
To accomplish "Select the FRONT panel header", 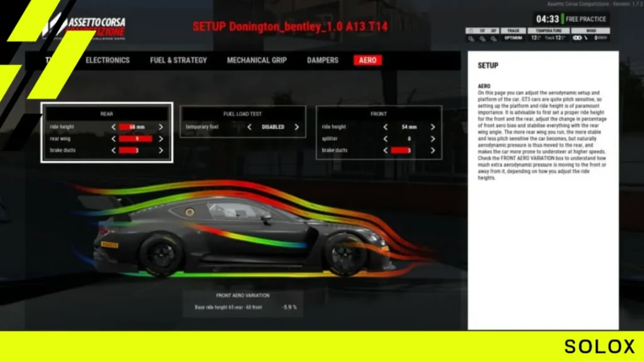I will [x=378, y=114].
